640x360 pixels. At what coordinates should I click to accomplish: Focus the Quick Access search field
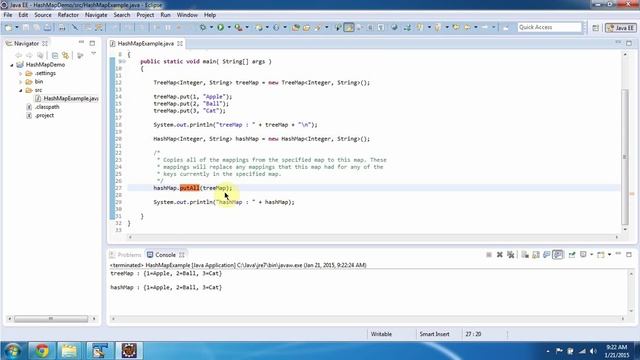549,27
